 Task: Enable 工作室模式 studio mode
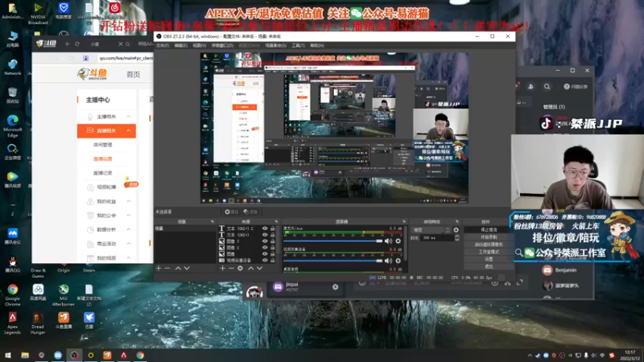tap(489, 252)
